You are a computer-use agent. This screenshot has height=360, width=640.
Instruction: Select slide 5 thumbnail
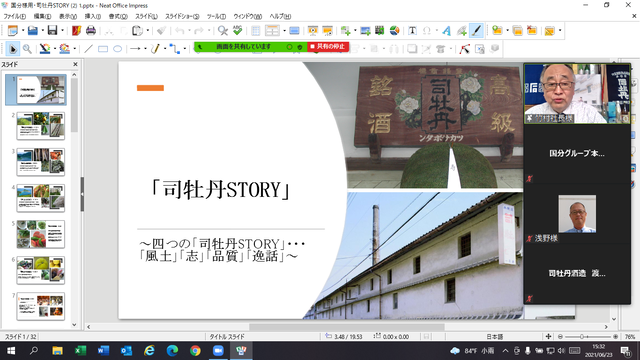(x=40, y=234)
